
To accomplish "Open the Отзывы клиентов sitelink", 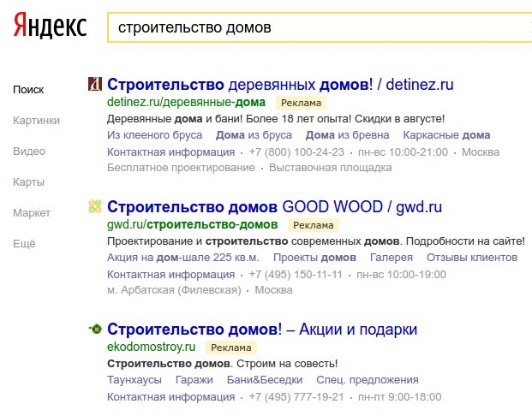I will coord(472,258).
